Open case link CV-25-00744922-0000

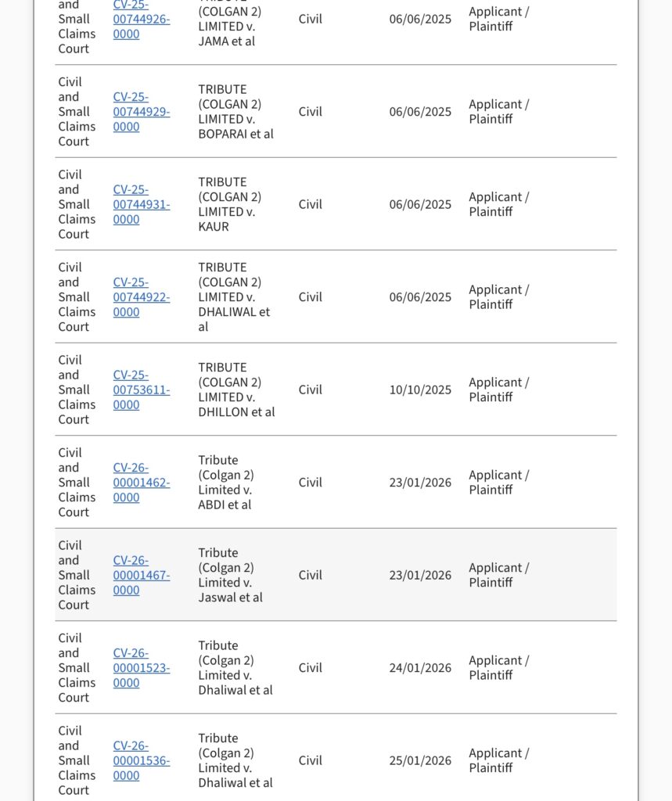[x=142, y=296]
